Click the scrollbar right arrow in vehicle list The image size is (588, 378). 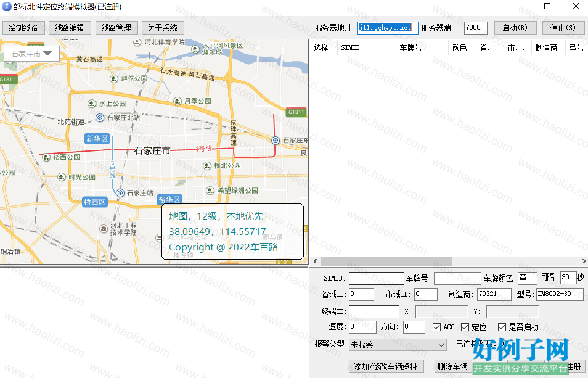coord(584,261)
